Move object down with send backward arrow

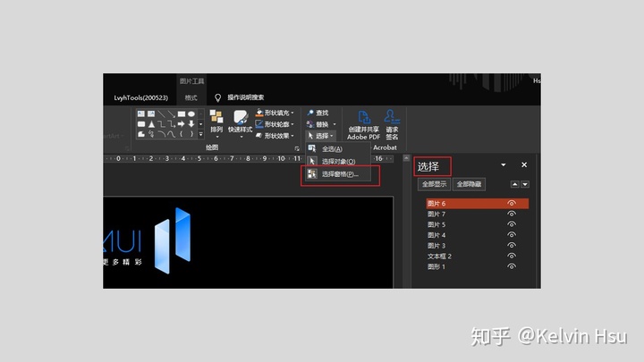point(525,184)
